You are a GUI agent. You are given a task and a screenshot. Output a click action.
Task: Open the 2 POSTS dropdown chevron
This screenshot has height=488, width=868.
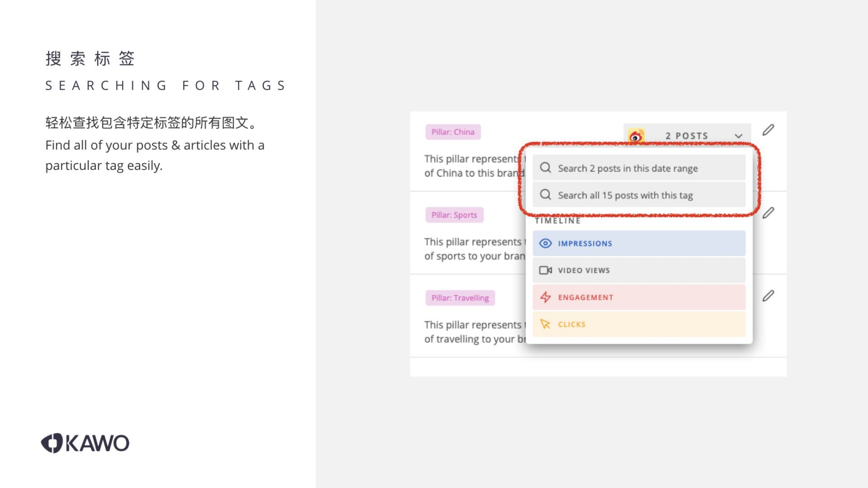pos(739,136)
